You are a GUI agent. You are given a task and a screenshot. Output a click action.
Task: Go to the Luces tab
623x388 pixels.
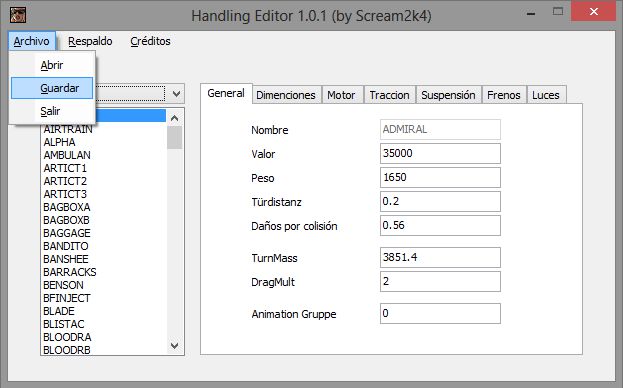pos(546,95)
